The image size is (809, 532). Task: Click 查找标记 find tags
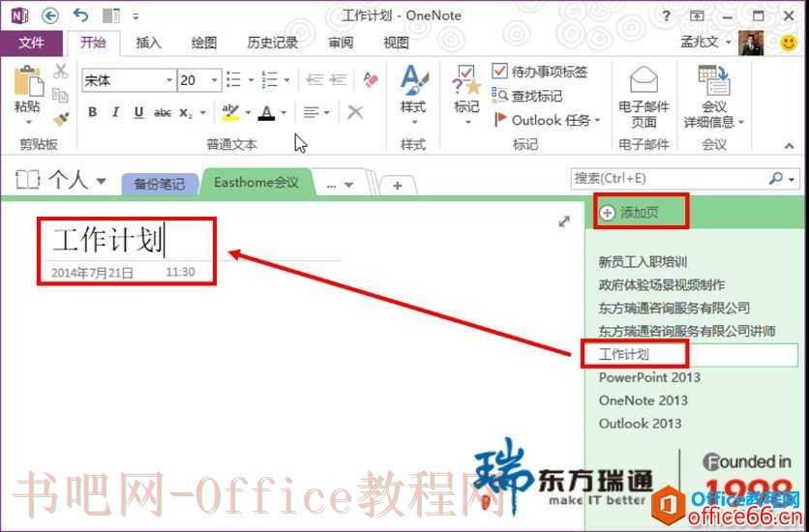527,96
